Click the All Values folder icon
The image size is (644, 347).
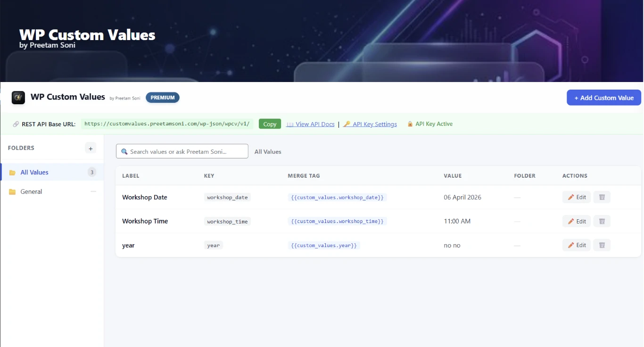(x=13, y=173)
